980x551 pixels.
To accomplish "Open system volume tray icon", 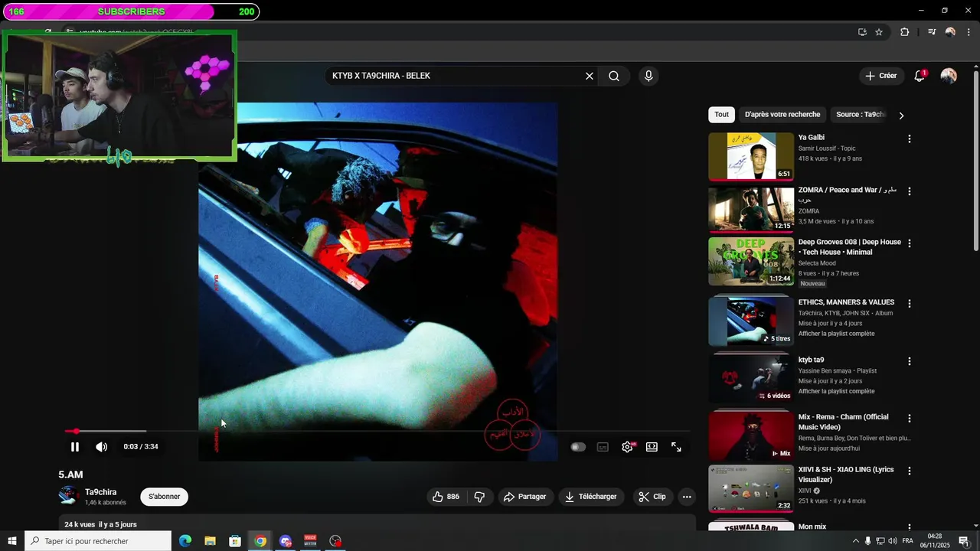I will tap(893, 541).
